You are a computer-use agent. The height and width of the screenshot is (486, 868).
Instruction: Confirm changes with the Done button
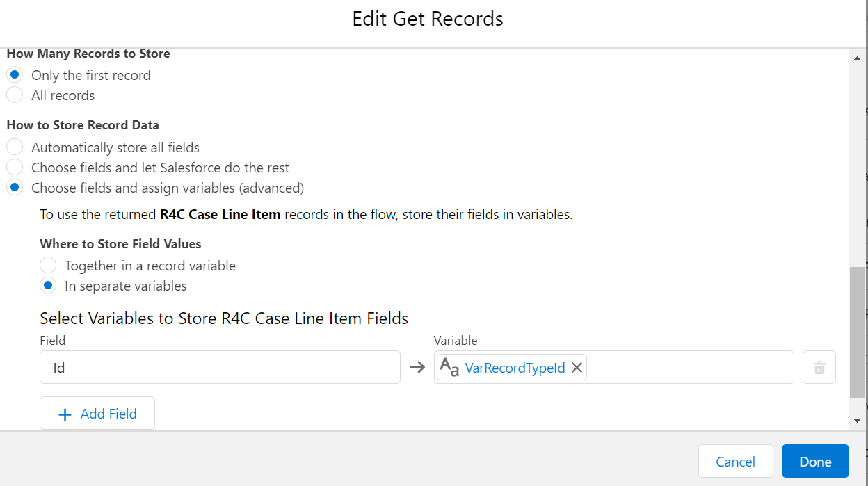tap(815, 462)
